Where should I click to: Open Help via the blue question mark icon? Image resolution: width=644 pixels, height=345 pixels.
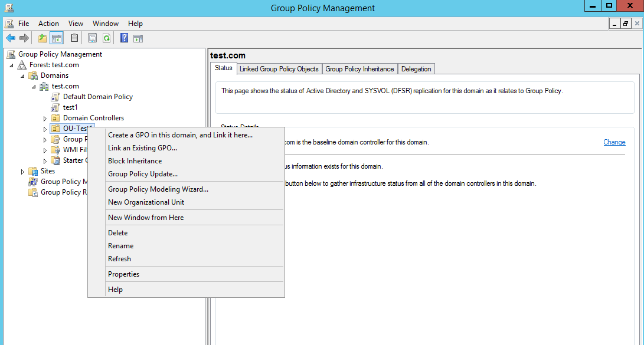pos(124,38)
